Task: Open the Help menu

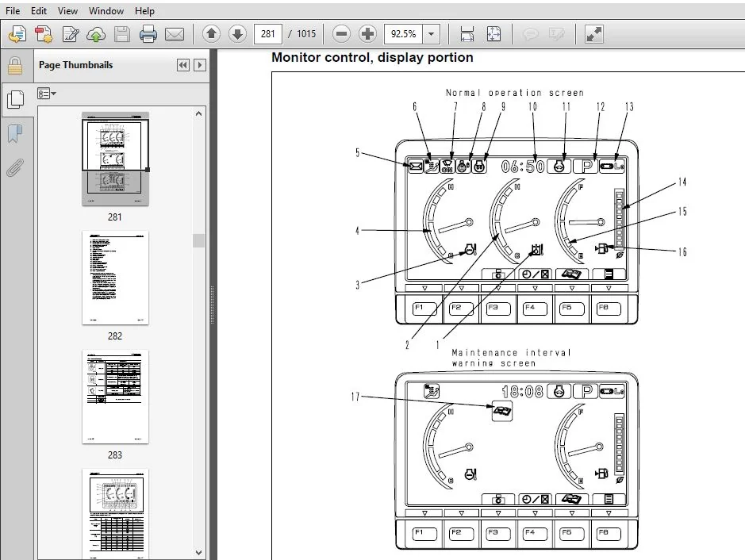Action: pyautogui.click(x=144, y=10)
